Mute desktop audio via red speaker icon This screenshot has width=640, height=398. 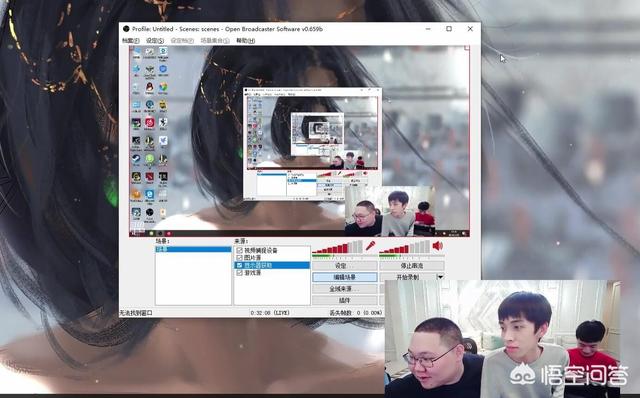pyautogui.click(x=438, y=246)
